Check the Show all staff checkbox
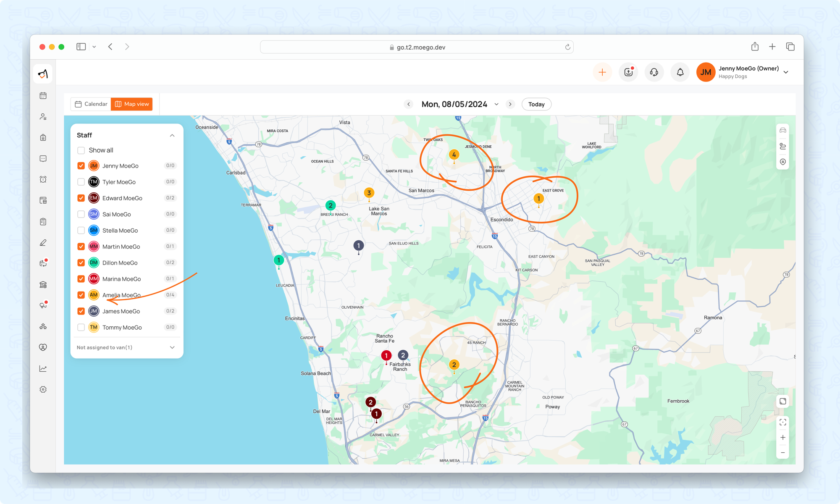The image size is (840, 504). click(81, 150)
